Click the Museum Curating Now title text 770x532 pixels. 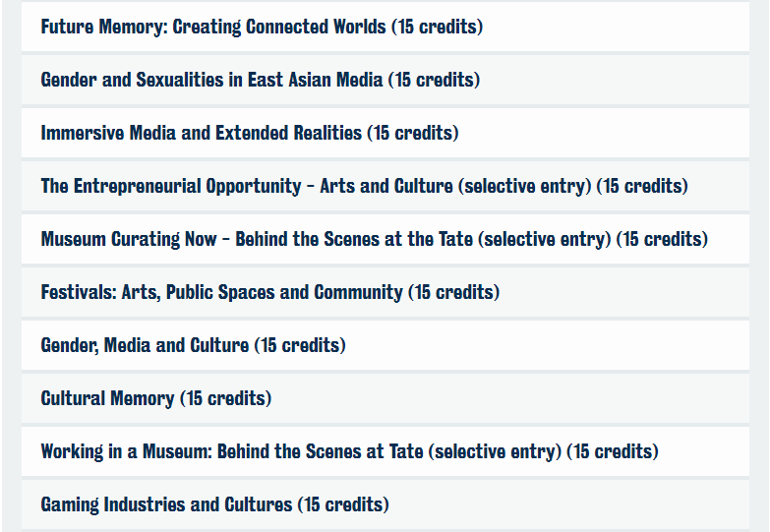375,239
